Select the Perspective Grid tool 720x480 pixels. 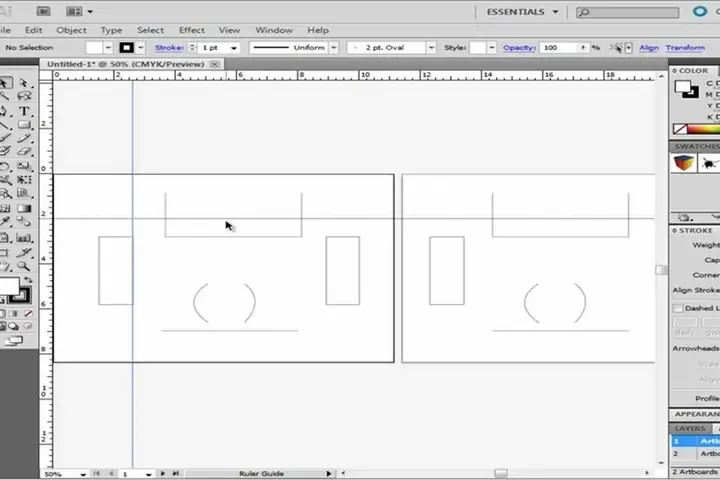[23, 193]
